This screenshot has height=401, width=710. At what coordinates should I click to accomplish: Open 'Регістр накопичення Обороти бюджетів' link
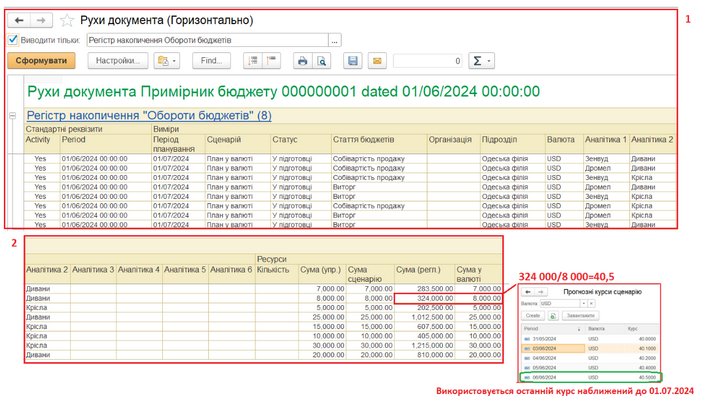pos(148,116)
